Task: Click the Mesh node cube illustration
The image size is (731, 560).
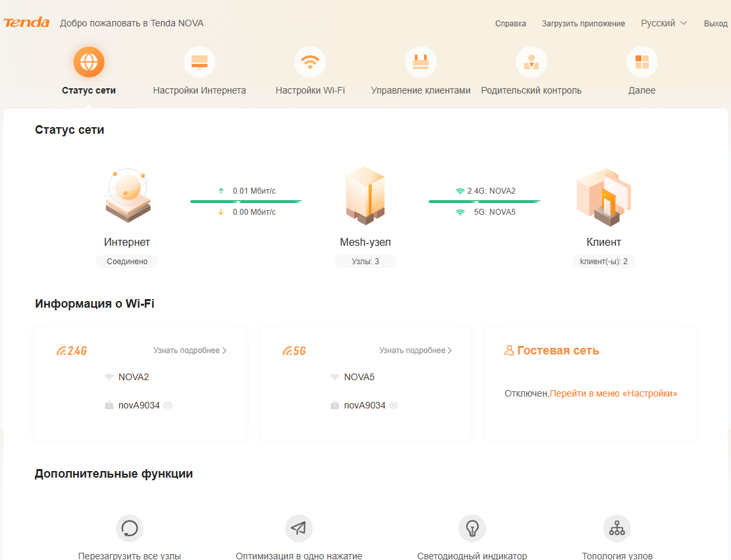Action: click(365, 196)
